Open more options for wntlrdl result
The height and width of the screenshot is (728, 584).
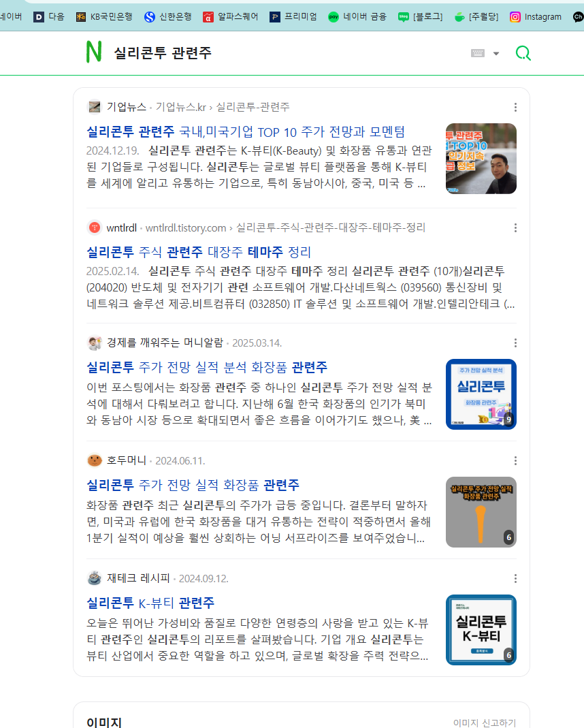point(515,227)
